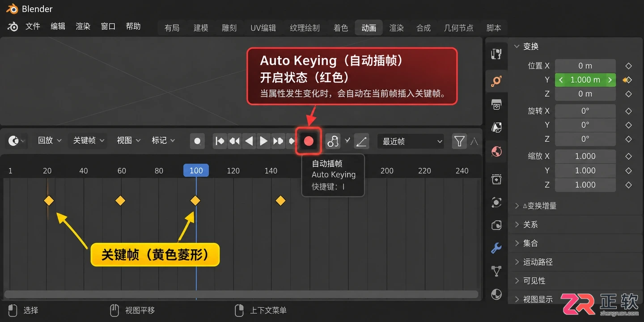The width and height of the screenshot is (644, 322).
Task: Click the timeline filter funnel icon
Action: [x=459, y=141]
